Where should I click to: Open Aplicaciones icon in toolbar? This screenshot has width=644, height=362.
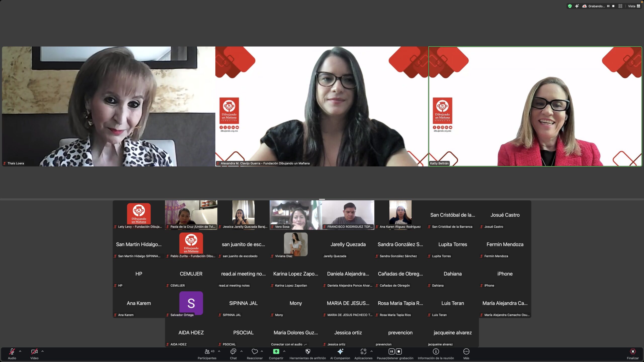coord(363,351)
